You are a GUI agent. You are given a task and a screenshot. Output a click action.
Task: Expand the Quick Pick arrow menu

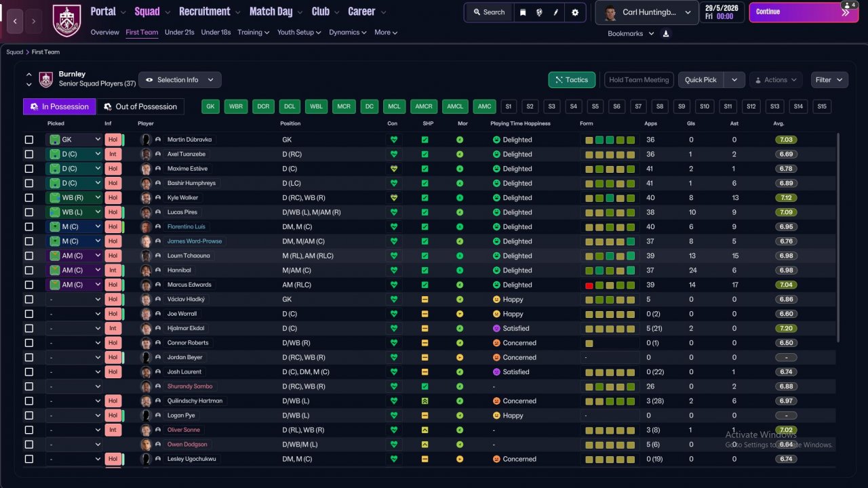tap(734, 80)
